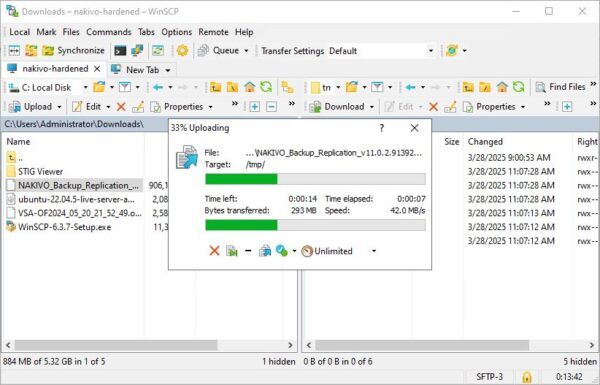The image size is (600, 385).
Task: Minimize the upload progress dialog
Action: tap(248, 251)
